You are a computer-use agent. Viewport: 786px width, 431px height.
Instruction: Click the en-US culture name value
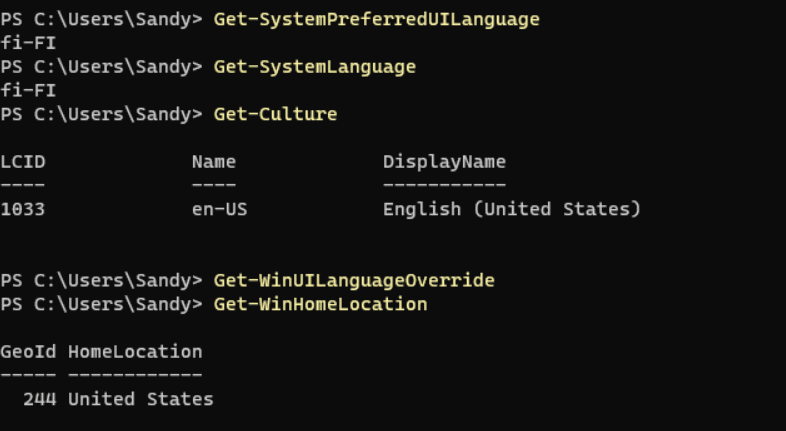coord(220,209)
